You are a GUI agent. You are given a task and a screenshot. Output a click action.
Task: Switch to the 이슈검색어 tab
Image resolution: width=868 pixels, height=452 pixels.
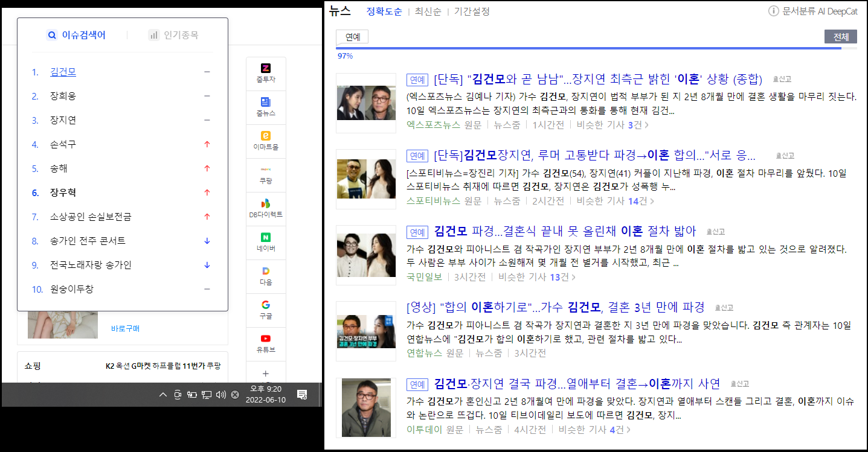77,35
